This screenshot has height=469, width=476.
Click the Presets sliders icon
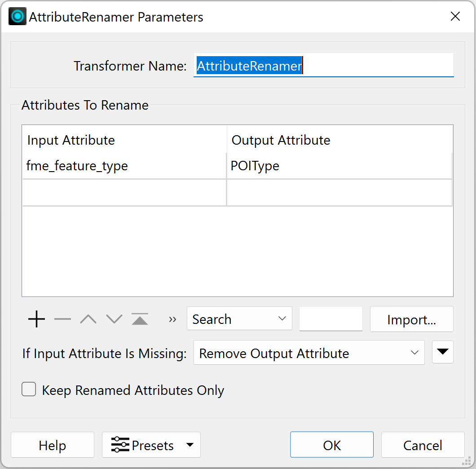120,445
